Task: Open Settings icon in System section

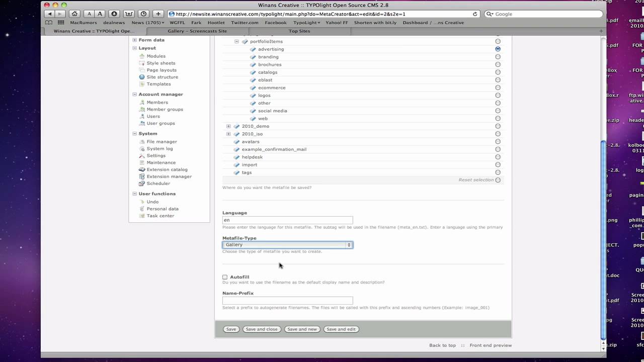Action: [x=142, y=155]
